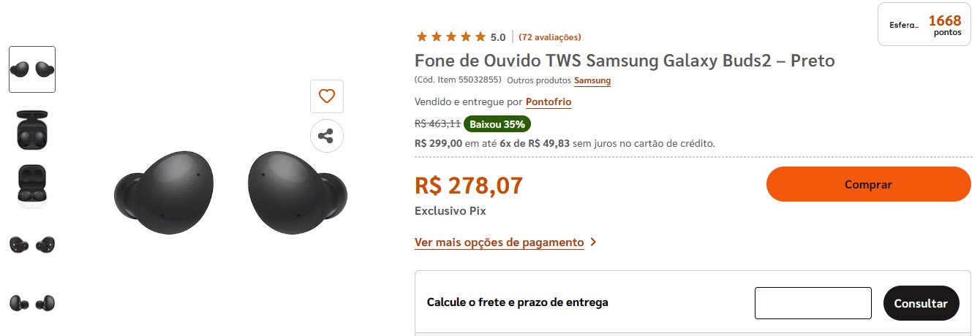Open Ver mais opções de pagamento link
Viewport: 980px width, 336px height.
point(500,242)
